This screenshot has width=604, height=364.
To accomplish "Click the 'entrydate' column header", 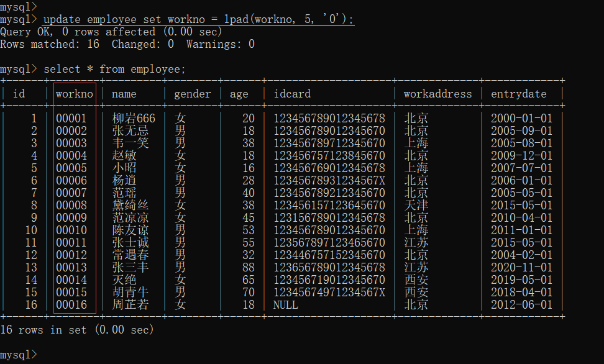I will point(518,94).
